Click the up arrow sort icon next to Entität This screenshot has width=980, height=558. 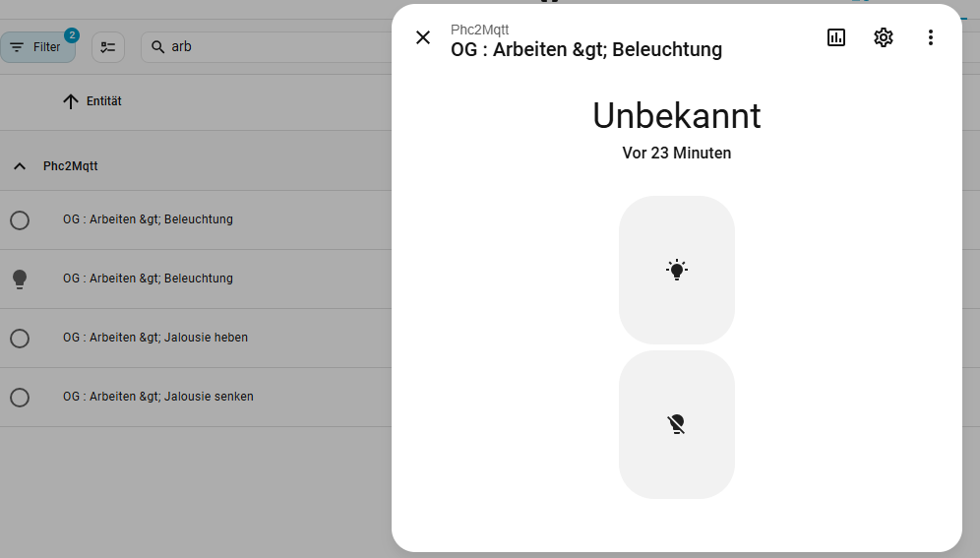pos(70,101)
